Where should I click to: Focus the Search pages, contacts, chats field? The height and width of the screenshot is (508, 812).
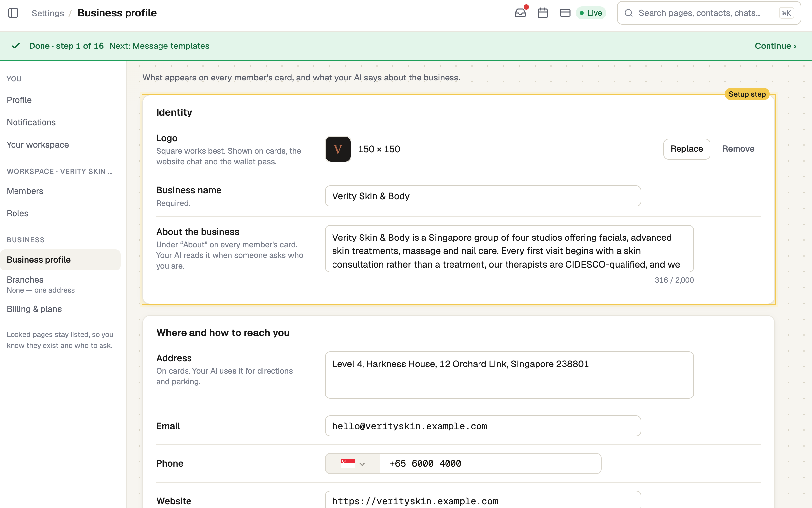coord(709,13)
